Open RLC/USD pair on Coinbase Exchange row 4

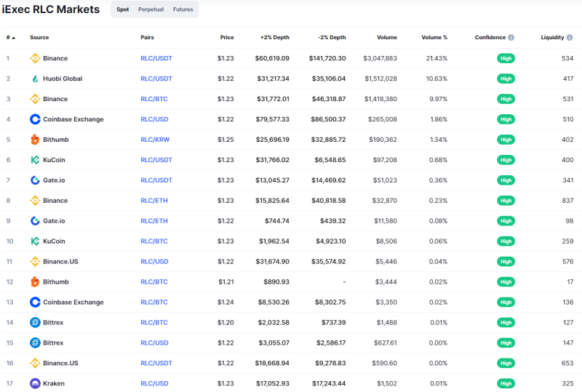(154, 119)
